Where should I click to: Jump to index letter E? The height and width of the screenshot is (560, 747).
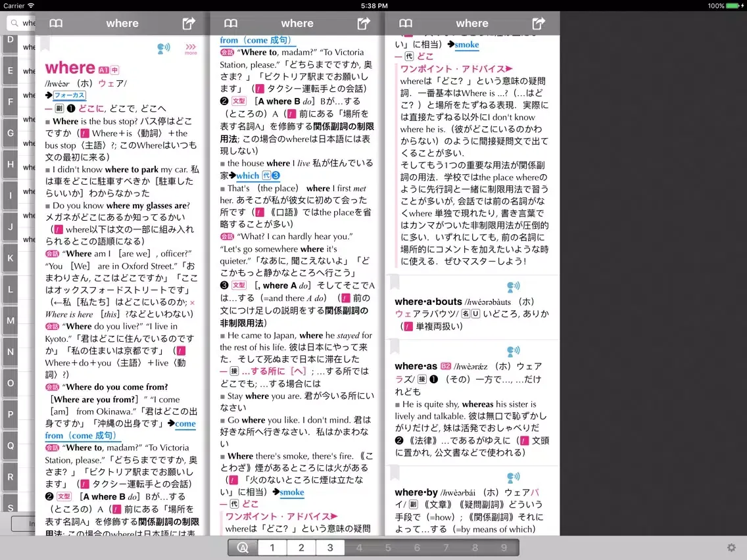coord(10,70)
